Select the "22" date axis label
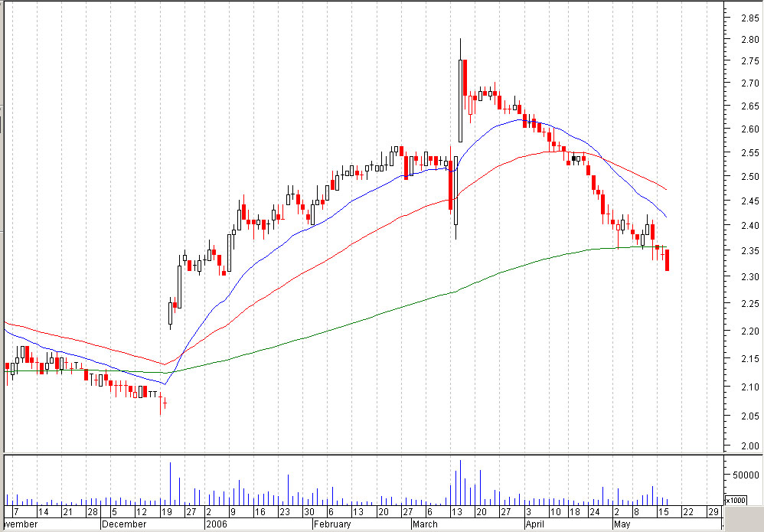 coord(687,512)
